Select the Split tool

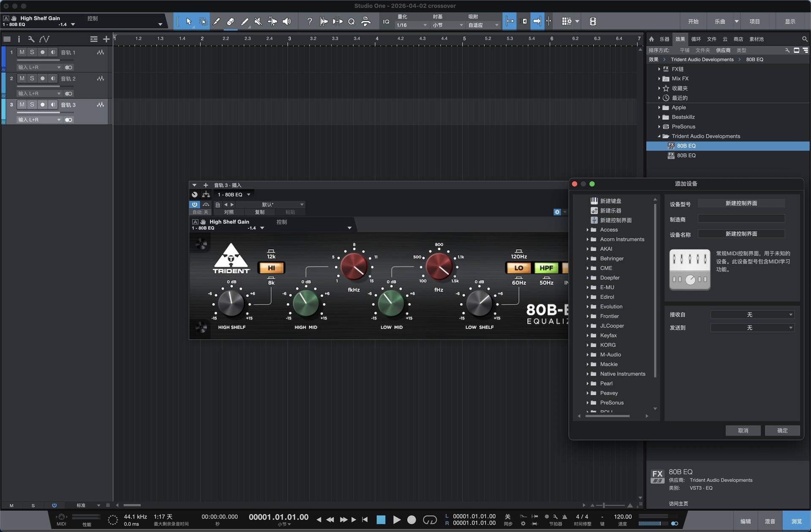[x=217, y=22]
